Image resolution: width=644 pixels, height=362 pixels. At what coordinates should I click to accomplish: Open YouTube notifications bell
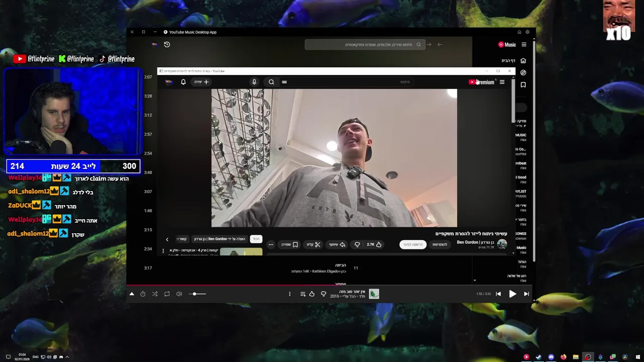183,82
